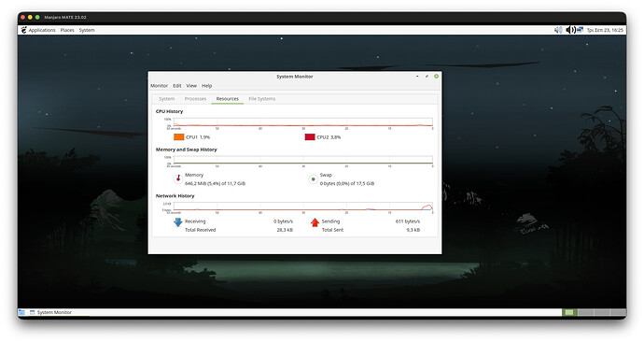Click the "System Monitor" window title

[295, 77]
